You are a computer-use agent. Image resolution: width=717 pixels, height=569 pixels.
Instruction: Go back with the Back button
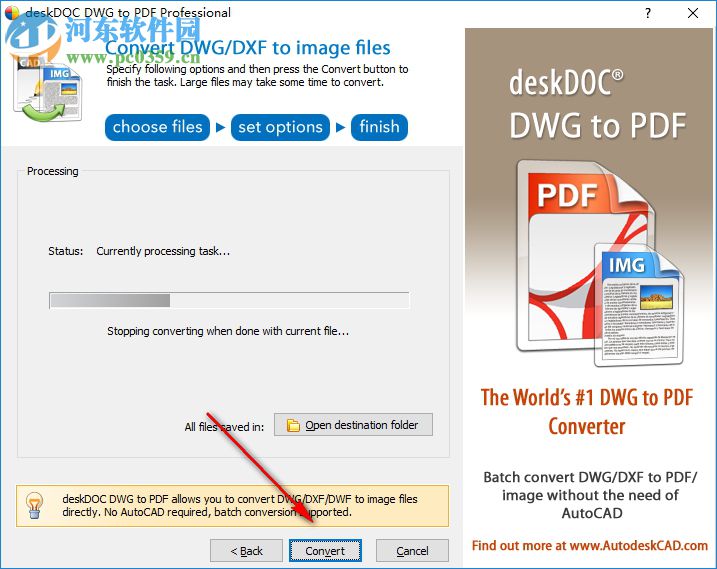pos(246,550)
